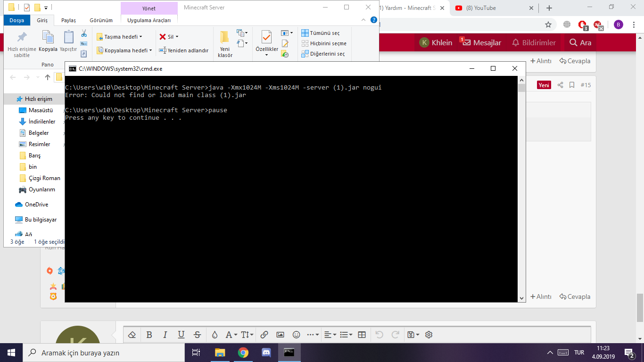Click the cmd window scrollbar down arrow
Screen dimensions: 644x362
[521, 298]
